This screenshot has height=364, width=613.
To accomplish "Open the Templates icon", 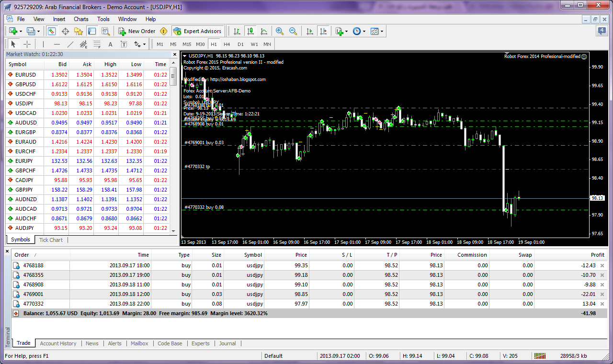I will pos(375,31).
